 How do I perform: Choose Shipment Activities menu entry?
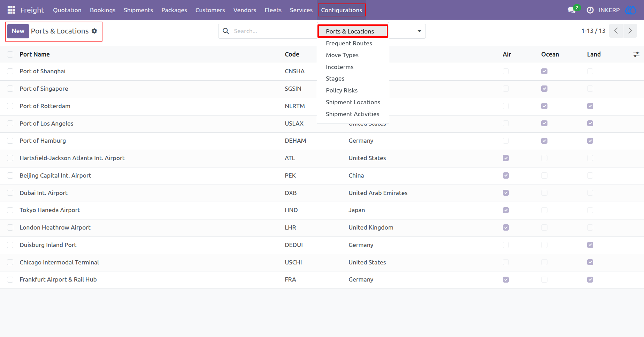pos(353,114)
